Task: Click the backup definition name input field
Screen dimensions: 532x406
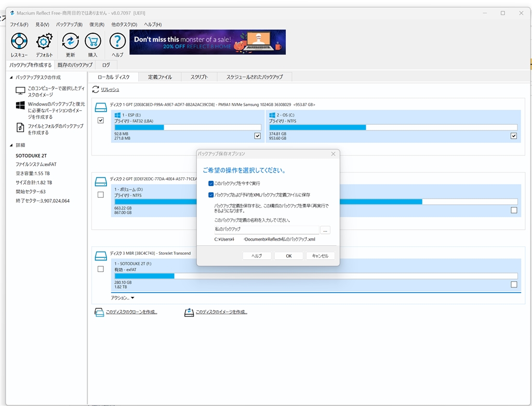Action: coord(266,229)
